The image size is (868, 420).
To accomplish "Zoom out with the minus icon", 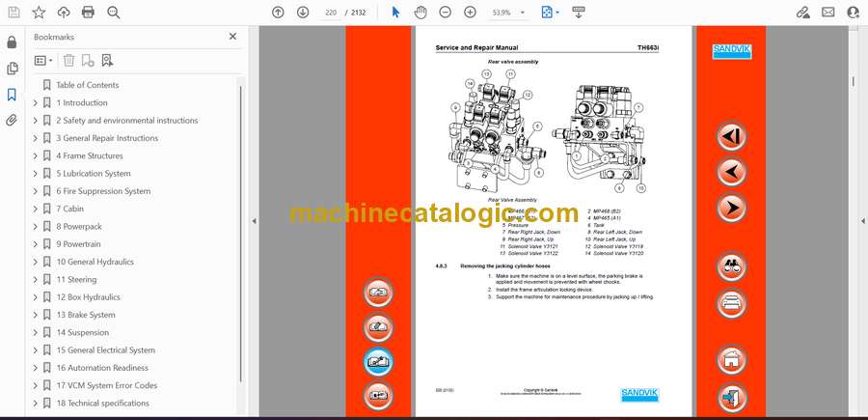I will pos(445,13).
